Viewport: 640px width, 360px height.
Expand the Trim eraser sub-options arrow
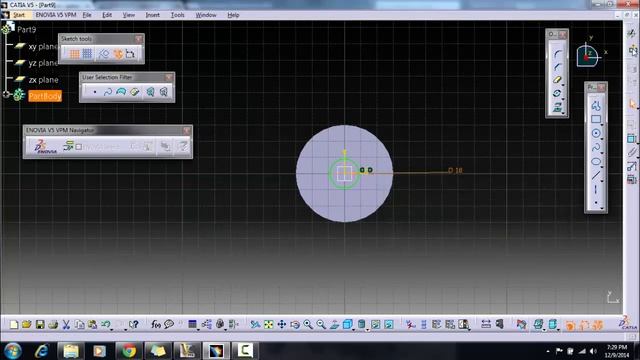[564, 85]
